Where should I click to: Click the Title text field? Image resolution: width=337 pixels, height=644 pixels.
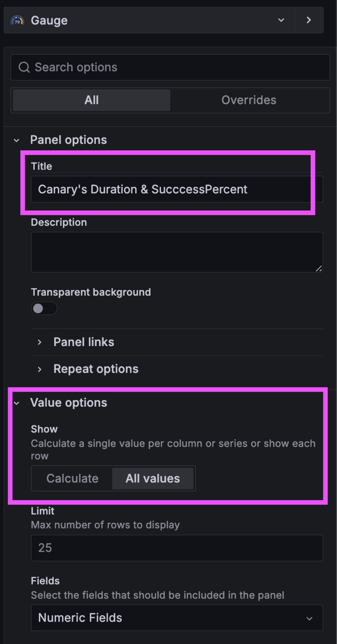click(x=177, y=189)
